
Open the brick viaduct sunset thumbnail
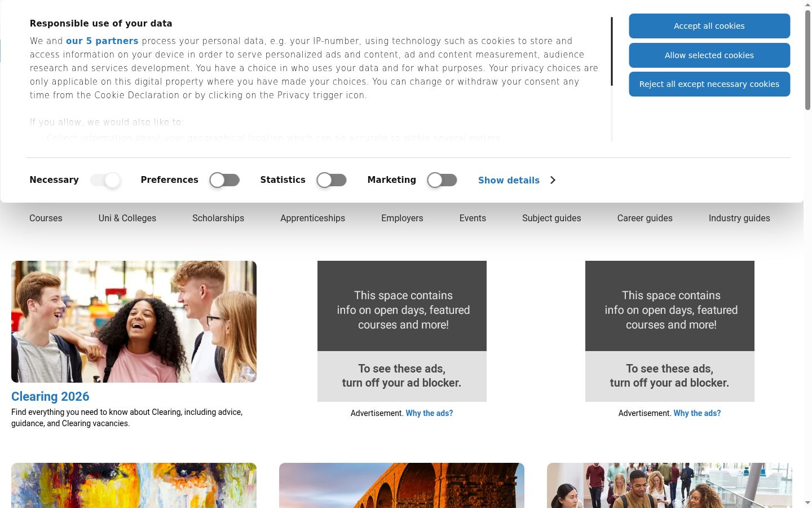[x=401, y=485]
